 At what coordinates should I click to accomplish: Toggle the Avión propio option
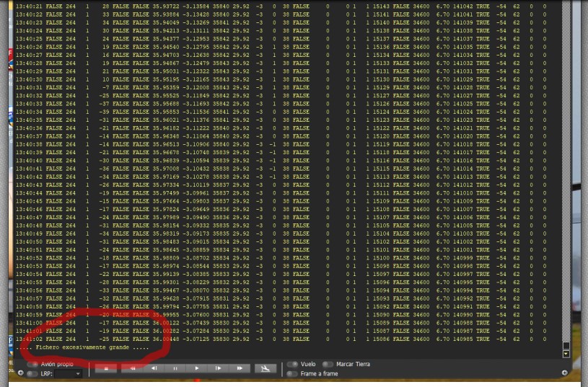[33, 365]
